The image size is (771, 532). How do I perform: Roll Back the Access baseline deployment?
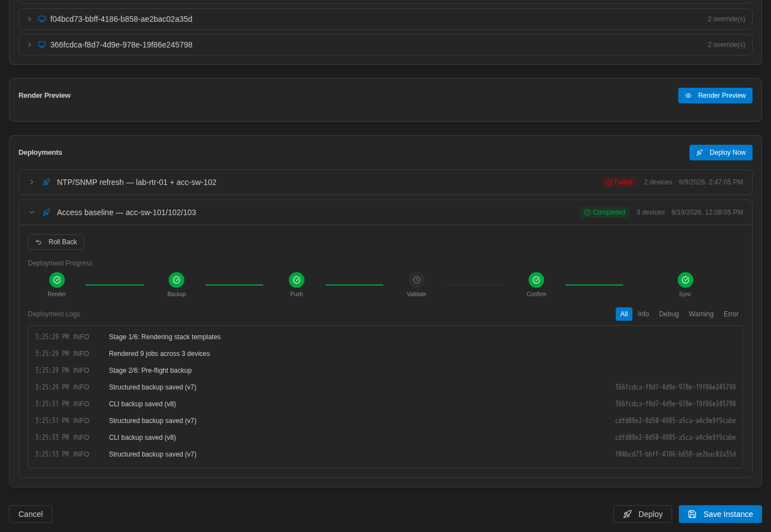point(56,242)
